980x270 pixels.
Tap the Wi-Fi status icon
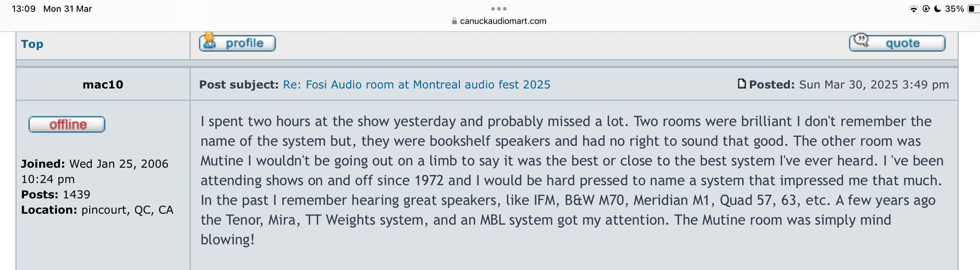point(913,9)
